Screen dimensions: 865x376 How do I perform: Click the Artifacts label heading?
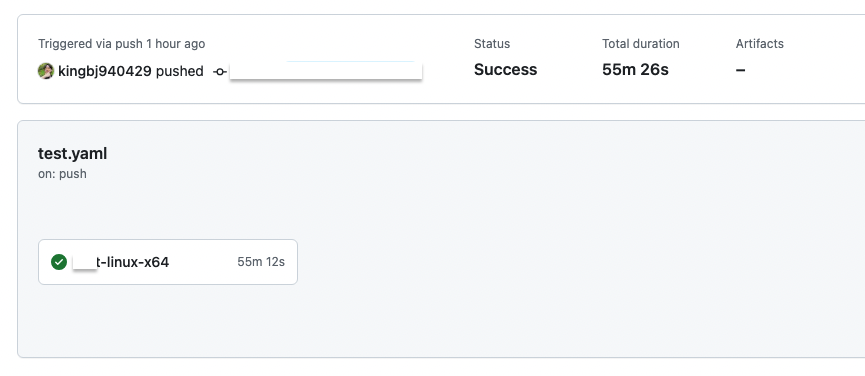click(760, 44)
